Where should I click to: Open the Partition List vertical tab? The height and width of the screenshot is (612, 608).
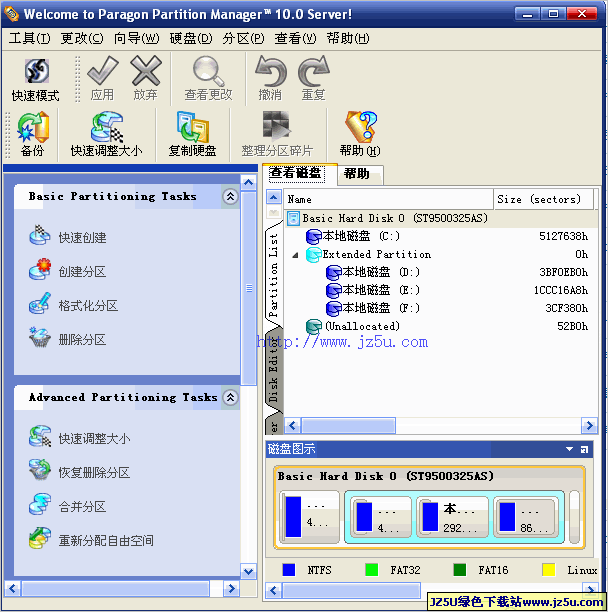coord(274,275)
